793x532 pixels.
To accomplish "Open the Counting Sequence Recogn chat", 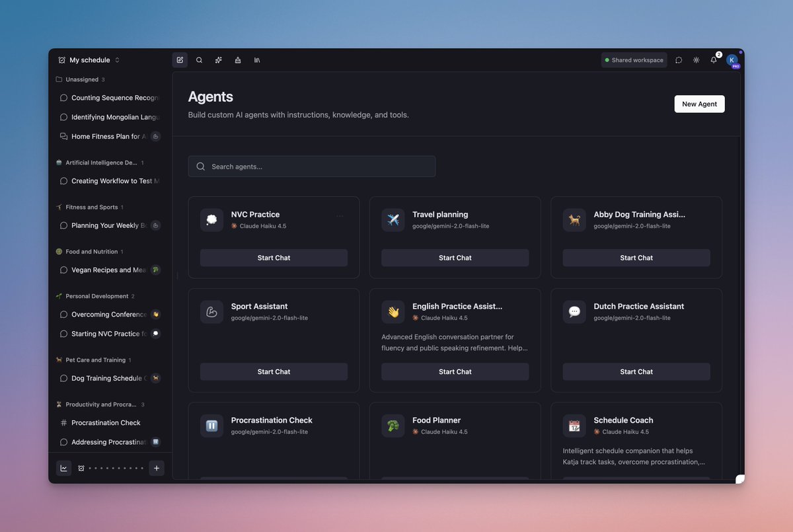I will click(110, 98).
